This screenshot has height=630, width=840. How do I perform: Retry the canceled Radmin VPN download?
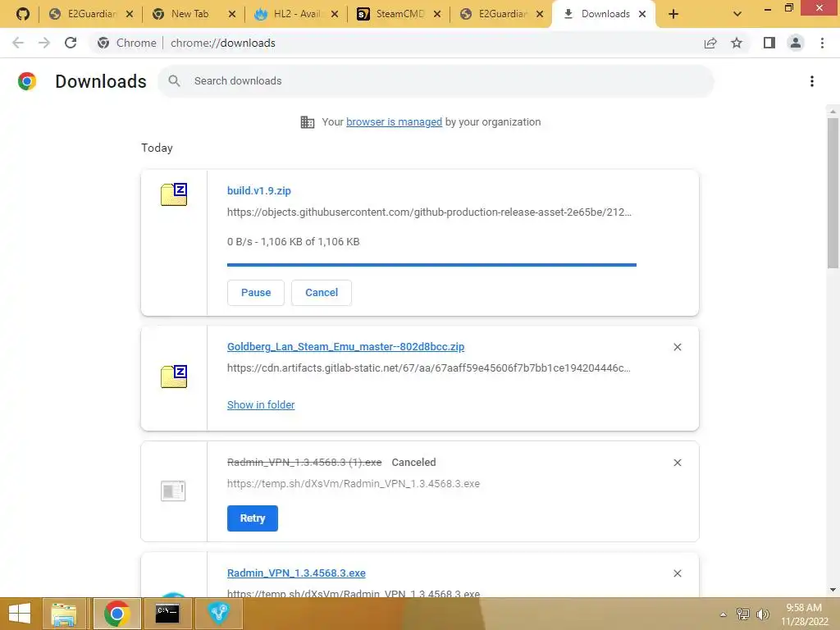coord(253,518)
